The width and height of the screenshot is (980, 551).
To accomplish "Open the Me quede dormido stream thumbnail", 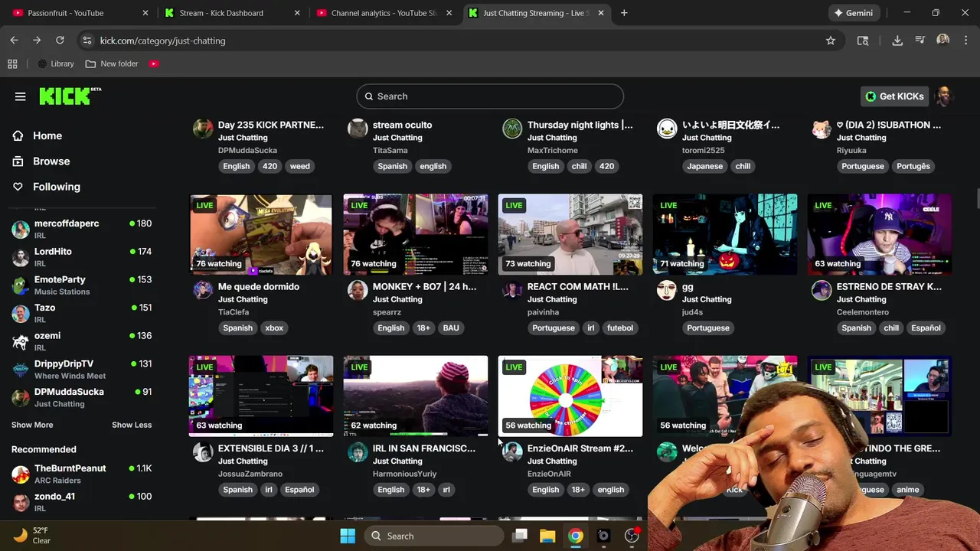I will tap(261, 234).
